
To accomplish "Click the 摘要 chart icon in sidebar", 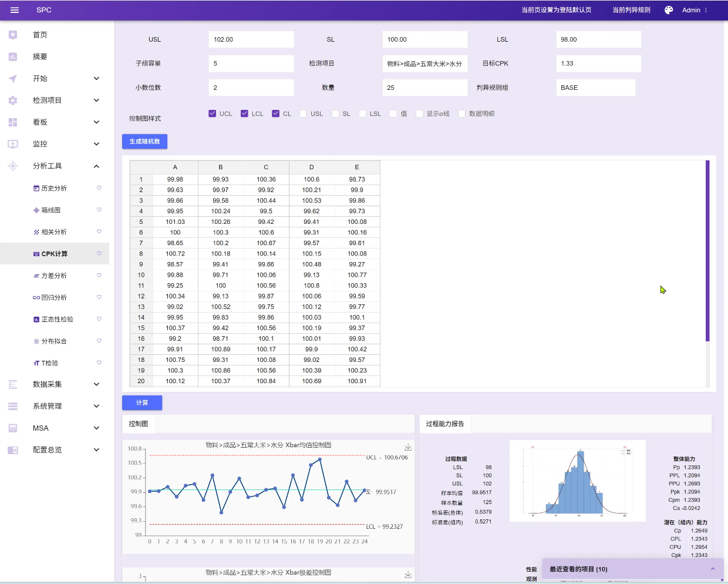I will 13,57.
